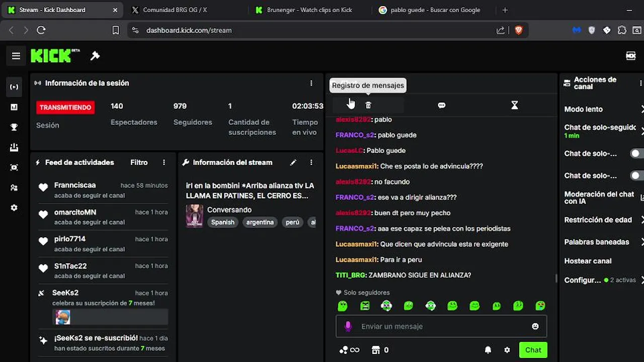Click the SeeKs2 subscription emote thumbnail
644x362 pixels.
[x=63, y=317]
